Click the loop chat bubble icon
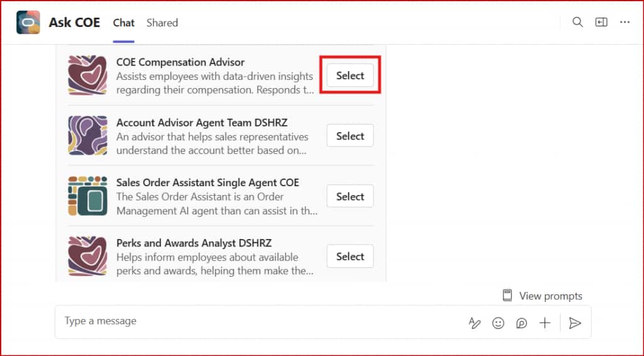The image size is (644, 356). tap(521, 323)
